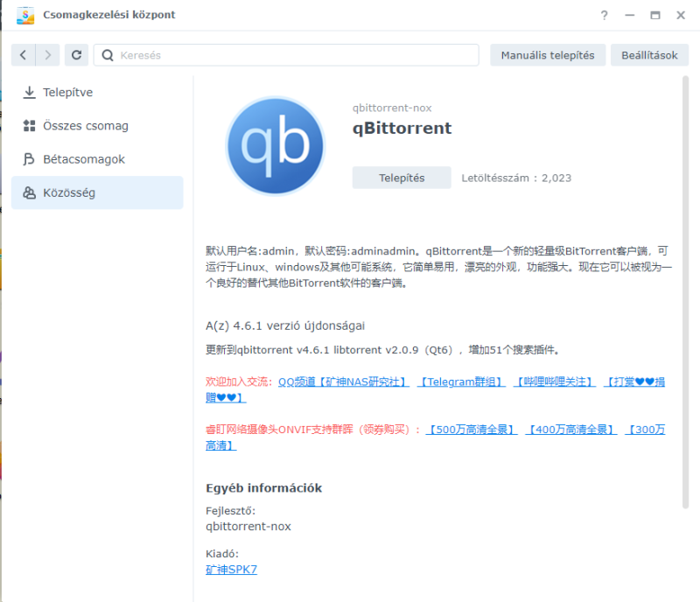Click the qBittorrent title text
This screenshot has width=700, height=602.
[402, 128]
